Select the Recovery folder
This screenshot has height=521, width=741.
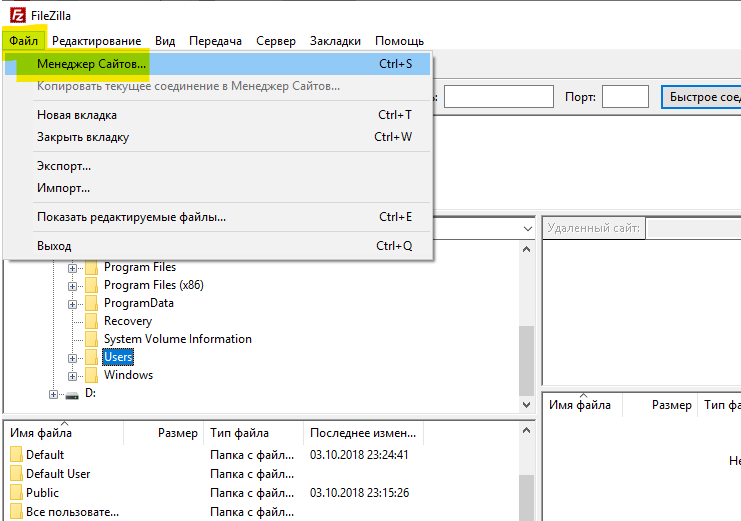128,321
